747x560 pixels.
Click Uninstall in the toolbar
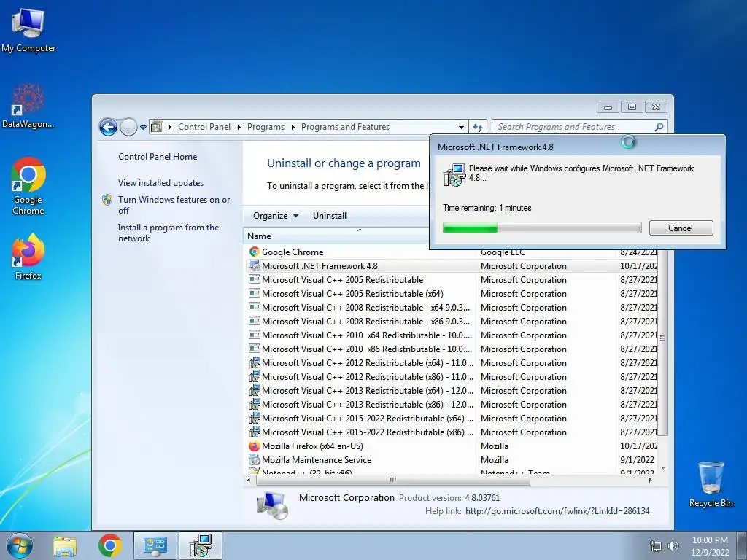[330, 216]
